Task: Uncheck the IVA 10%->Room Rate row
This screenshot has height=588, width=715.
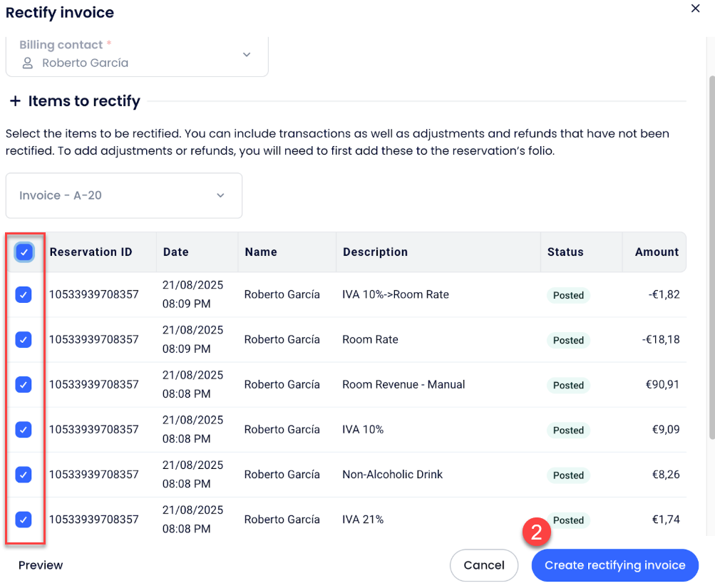Action: coord(24,295)
